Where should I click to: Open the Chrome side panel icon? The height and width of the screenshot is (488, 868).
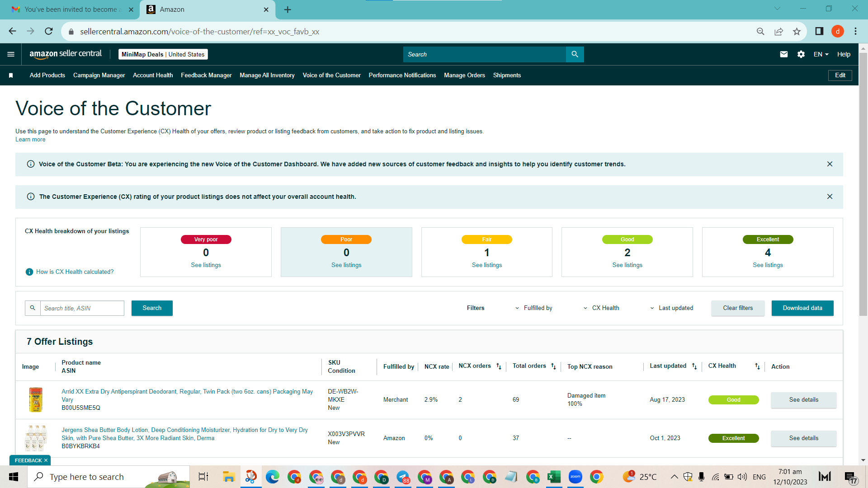[819, 31]
